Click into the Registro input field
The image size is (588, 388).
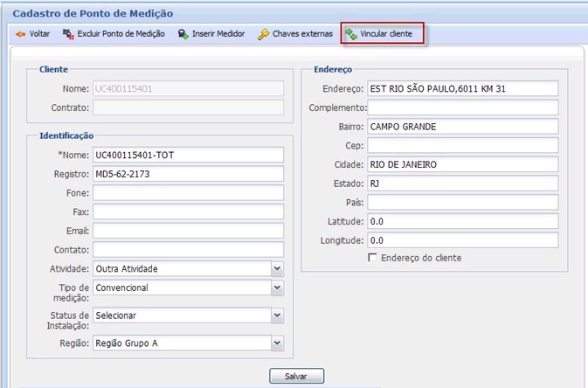click(189, 173)
